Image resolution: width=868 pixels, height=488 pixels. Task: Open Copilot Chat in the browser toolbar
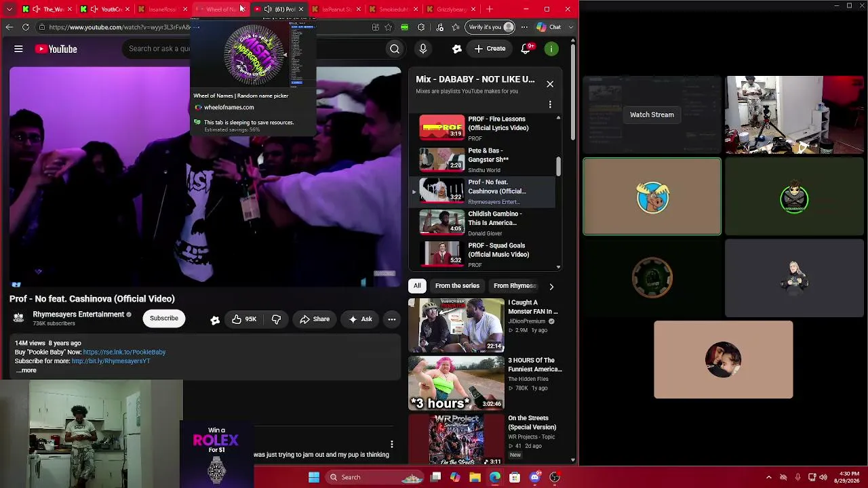pos(549,27)
